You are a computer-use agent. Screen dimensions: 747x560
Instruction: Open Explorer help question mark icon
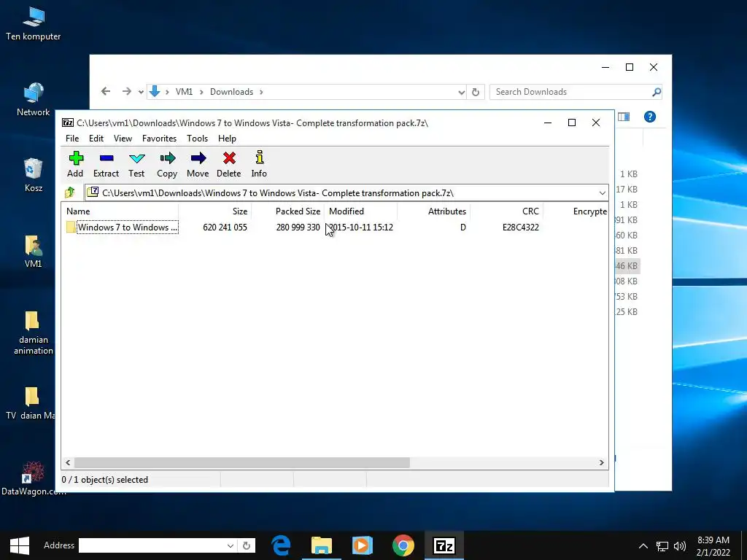[649, 117]
